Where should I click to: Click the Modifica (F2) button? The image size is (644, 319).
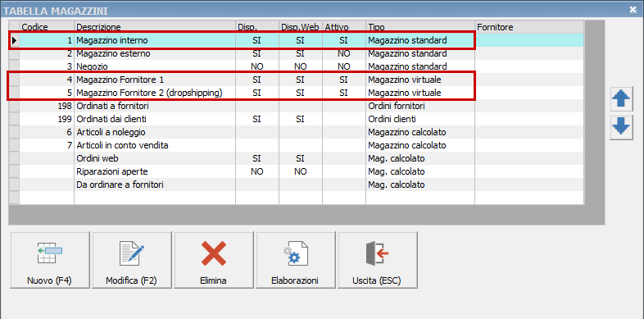tap(131, 260)
